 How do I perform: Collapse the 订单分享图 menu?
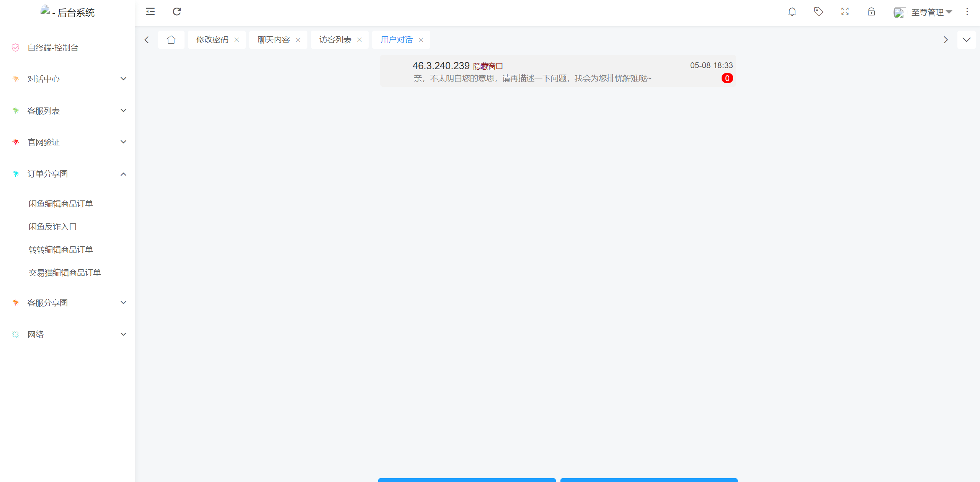[67, 174]
